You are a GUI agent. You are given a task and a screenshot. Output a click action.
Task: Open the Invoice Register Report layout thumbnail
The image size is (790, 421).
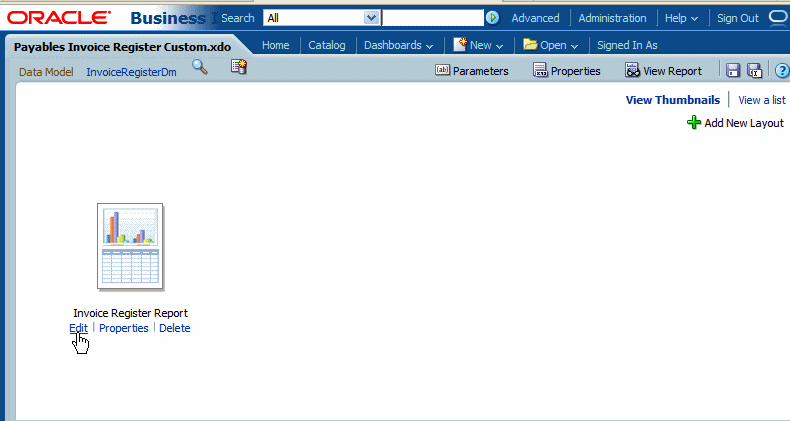(130, 246)
